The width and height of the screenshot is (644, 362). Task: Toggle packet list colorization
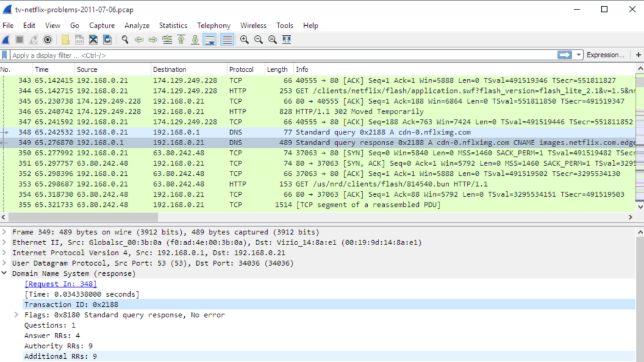[x=227, y=40]
